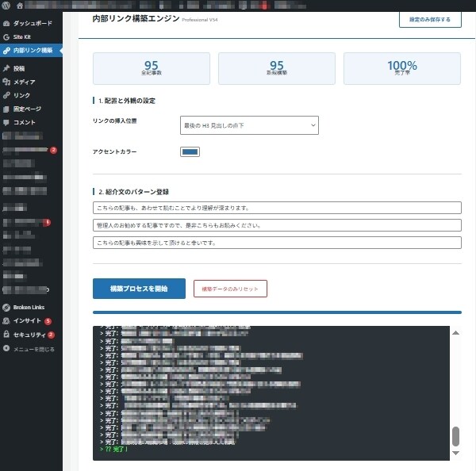Click the blue 構築プロセスを開始 button
The height and width of the screenshot is (471, 476).
[x=139, y=289]
